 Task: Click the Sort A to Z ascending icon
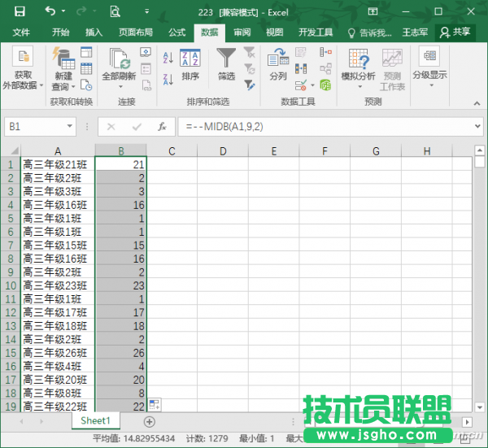pos(168,58)
